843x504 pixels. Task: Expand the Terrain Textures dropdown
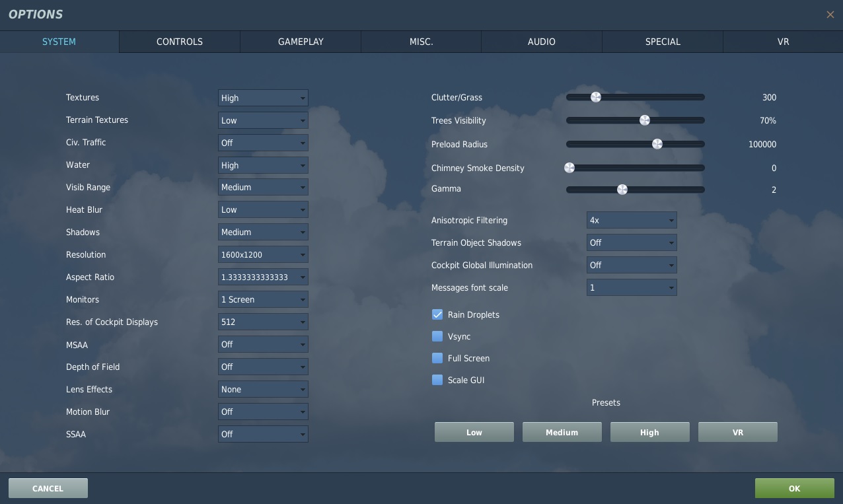(263, 120)
